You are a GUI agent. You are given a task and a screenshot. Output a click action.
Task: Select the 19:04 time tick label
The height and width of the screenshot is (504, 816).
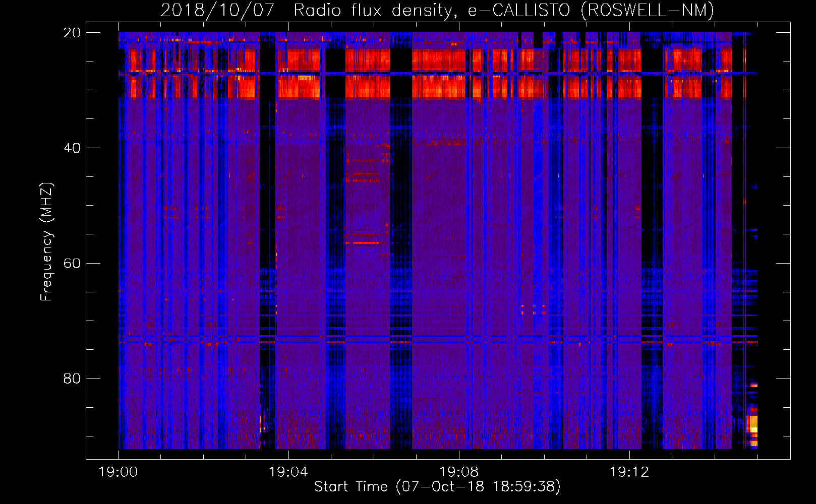[x=288, y=472]
